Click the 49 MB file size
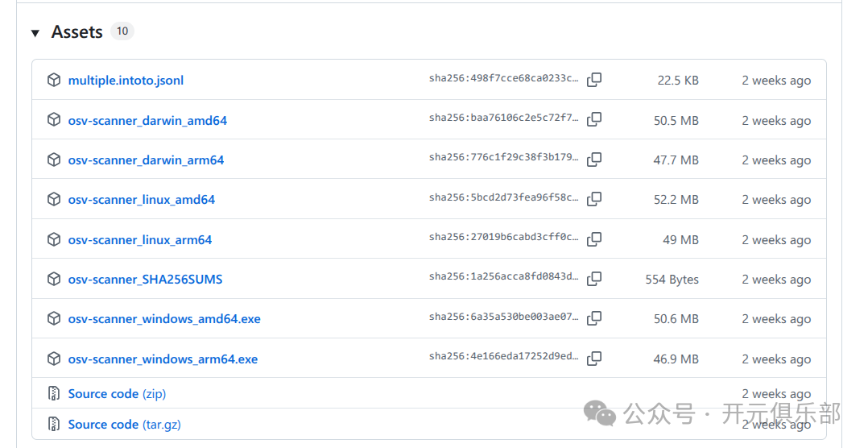Viewport: 868px width, 448px height. [681, 240]
